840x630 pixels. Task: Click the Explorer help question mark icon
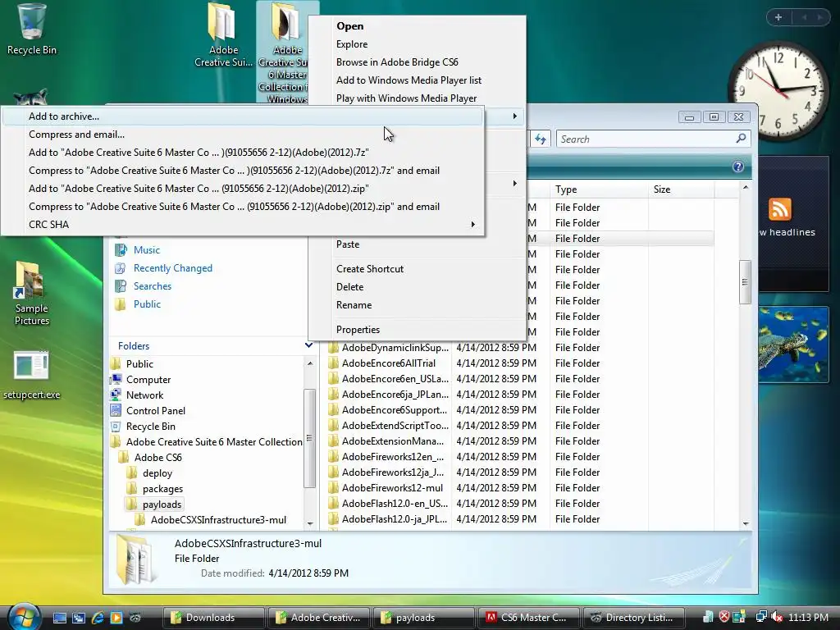(x=737, y=167)
